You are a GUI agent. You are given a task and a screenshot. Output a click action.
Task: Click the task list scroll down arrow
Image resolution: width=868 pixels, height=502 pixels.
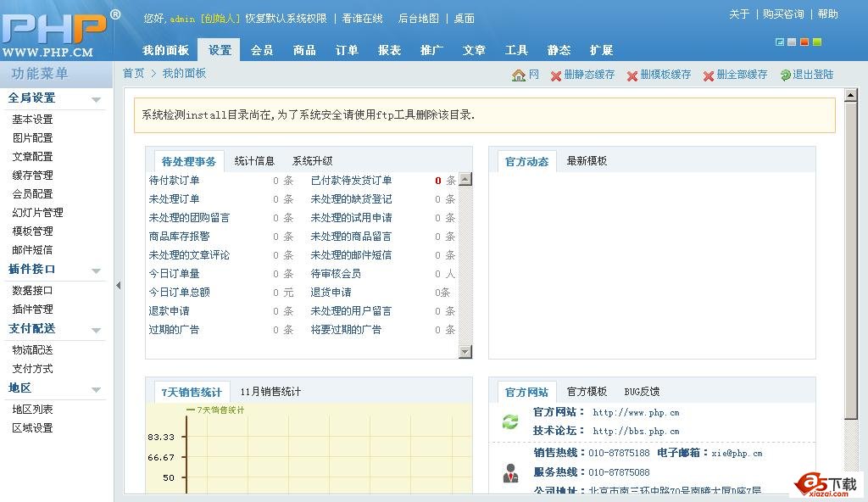pyautogui.click(x=465, y=351)
